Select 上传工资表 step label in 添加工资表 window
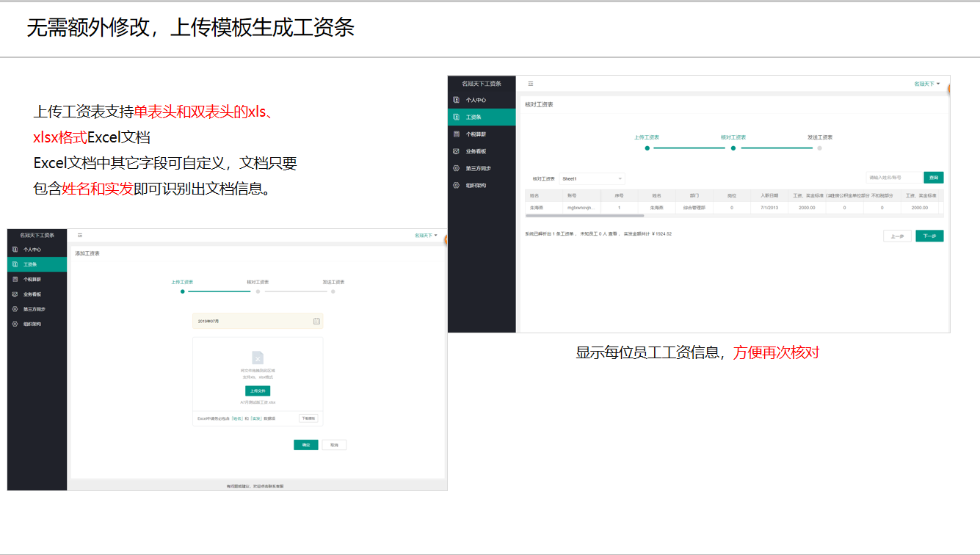 (x=182, y=282)
